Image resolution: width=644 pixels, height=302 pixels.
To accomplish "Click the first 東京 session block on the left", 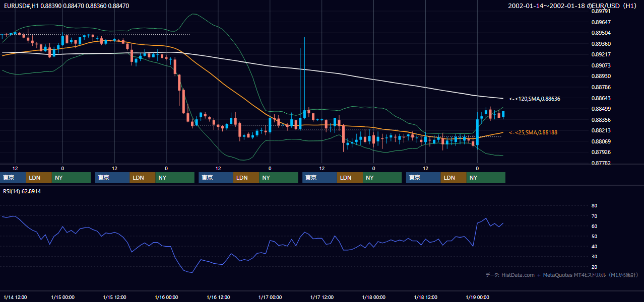I will click(x=13, y=178).
